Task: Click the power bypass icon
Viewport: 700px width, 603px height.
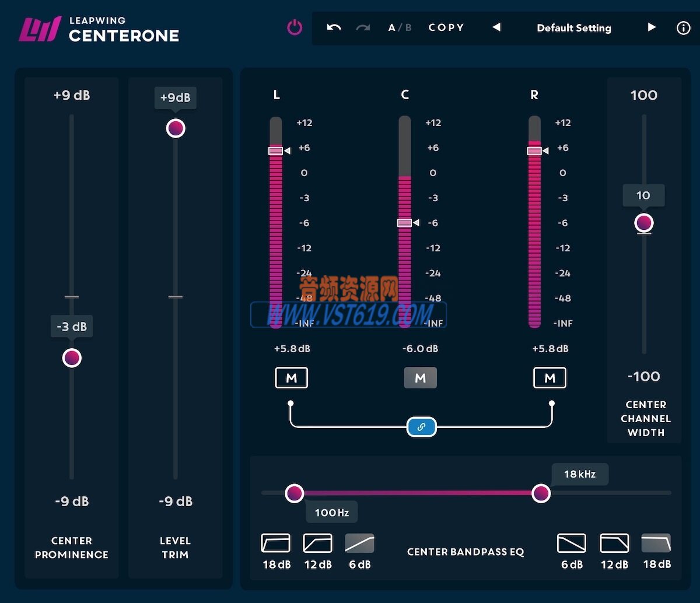Action: coord(295,27)
